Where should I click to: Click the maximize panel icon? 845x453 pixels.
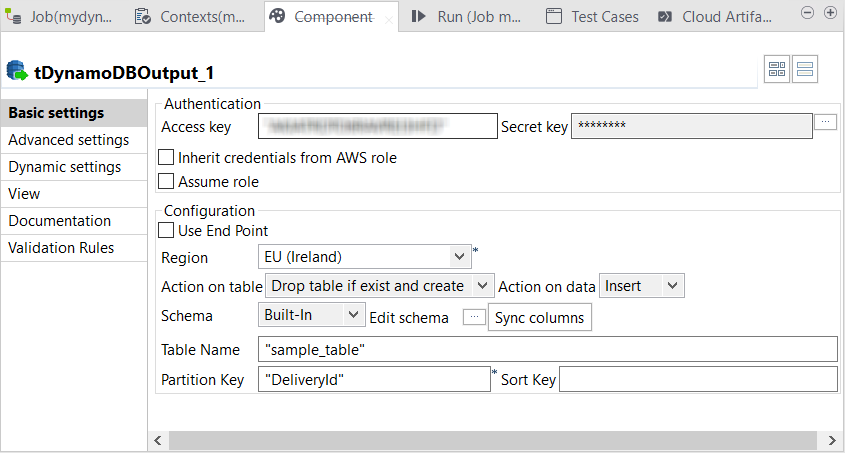[830, 13]
